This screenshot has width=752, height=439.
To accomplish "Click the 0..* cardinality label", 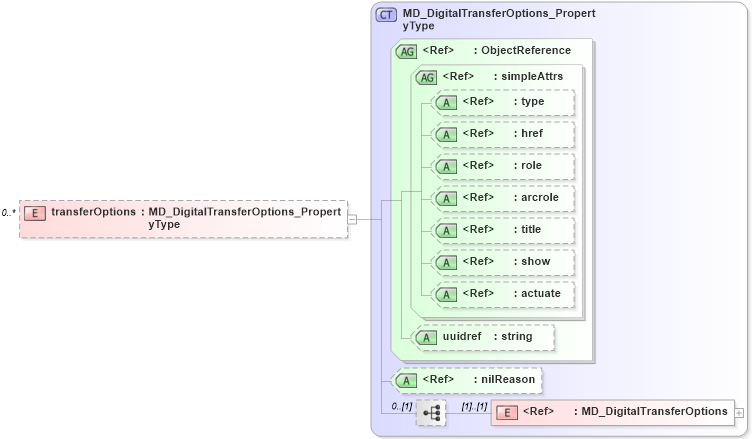I will (x=8, y=213).
